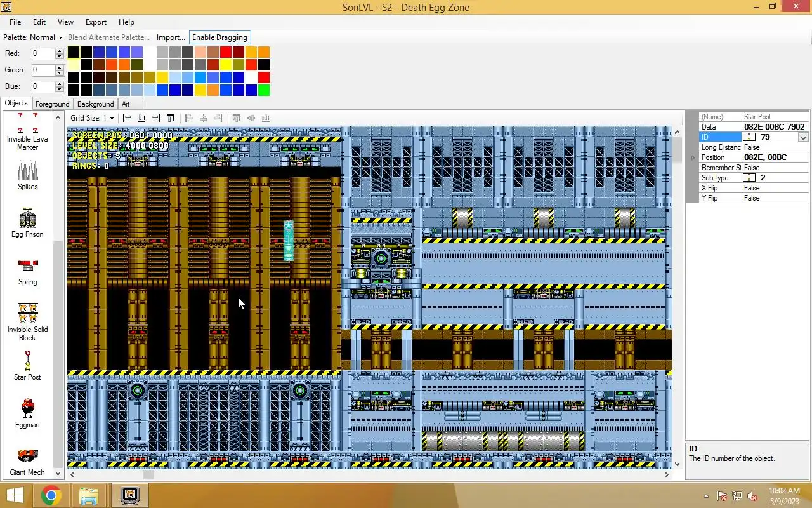Screen dimensions: 812x508
Task: Select the highlighted Star Post in the level
Action: 289,241
